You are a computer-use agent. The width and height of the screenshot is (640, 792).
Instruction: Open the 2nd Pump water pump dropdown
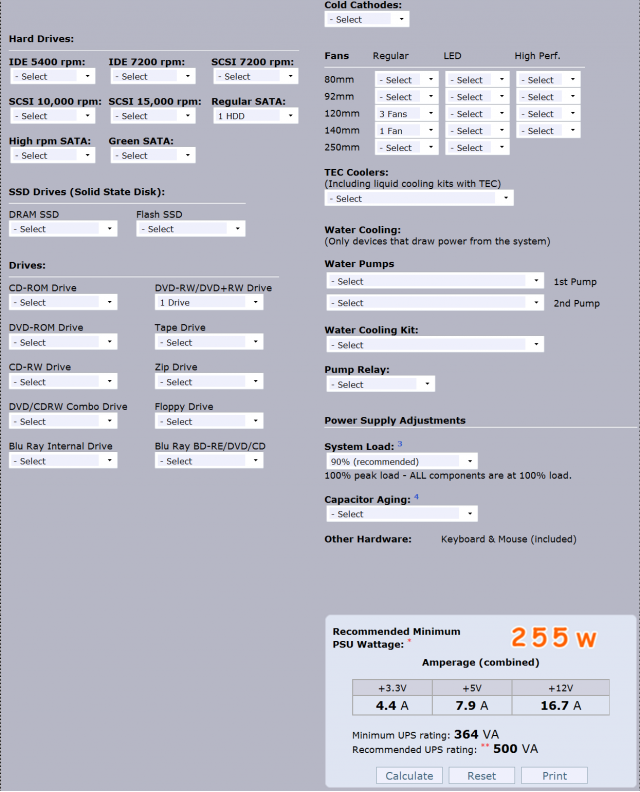point(435,303)
